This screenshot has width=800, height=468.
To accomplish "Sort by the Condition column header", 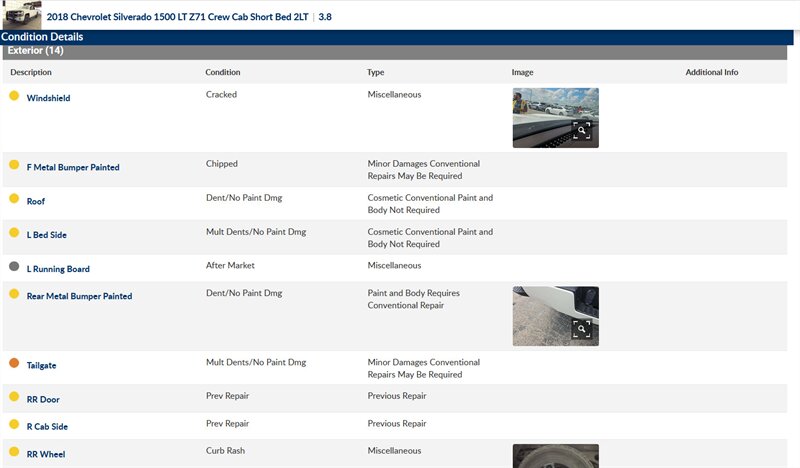I will pyautogui.click(x=223, y=73).
